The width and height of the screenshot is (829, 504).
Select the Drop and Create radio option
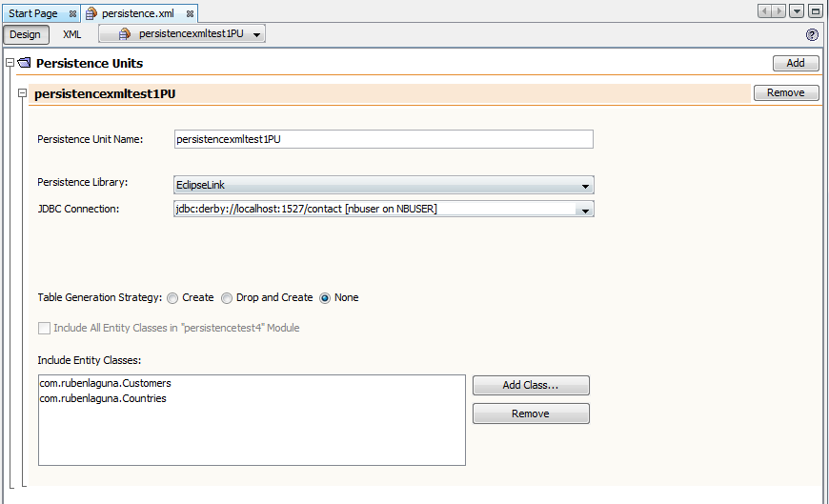tap(226, 298)
